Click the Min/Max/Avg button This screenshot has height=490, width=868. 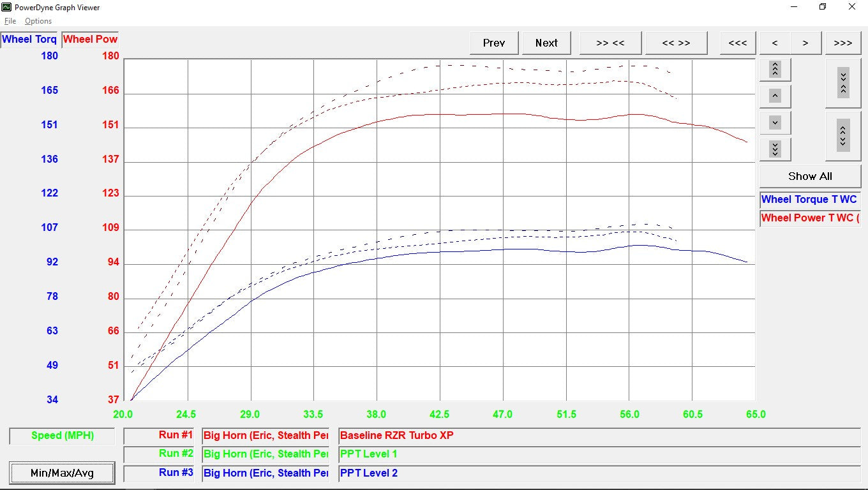pos(62,473)
